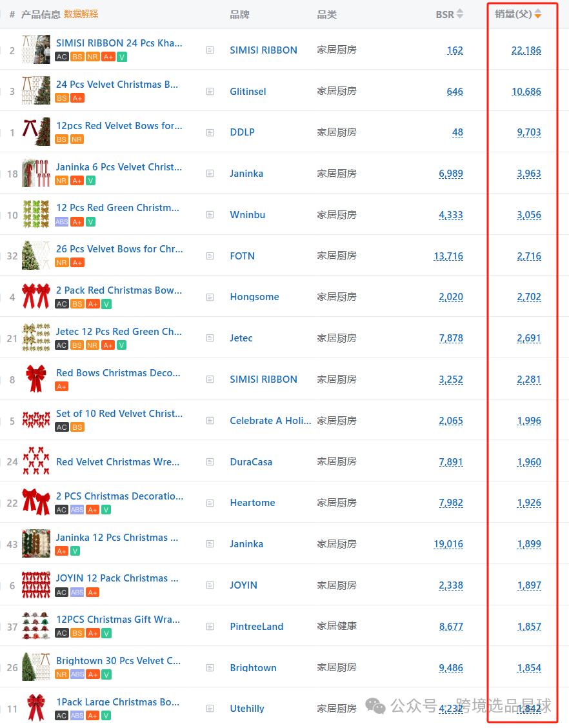
Task: Open the Glitinsel brand link
Action: click(248, 92)
